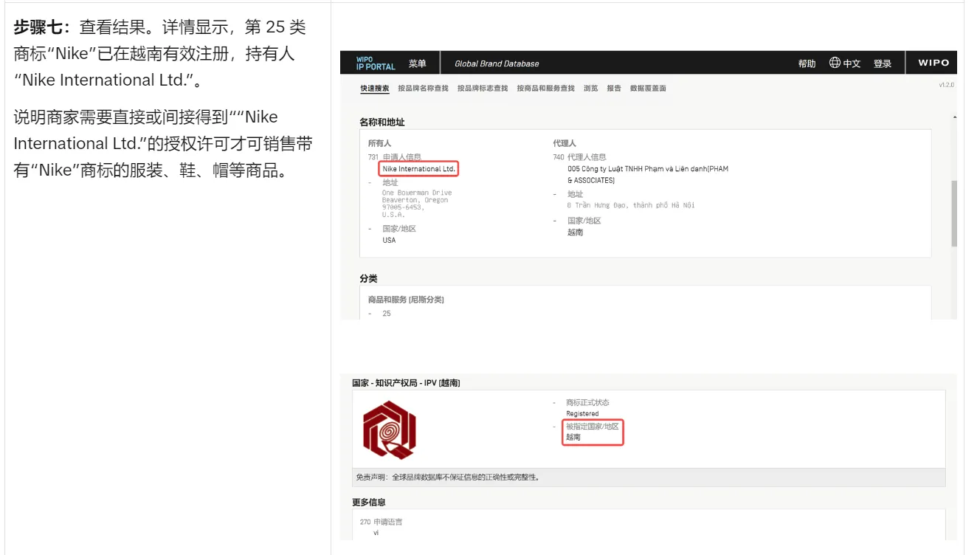This screenshot has height=555, width=980.
Task: Click the 270 申请语言 label
Action: [x=382, y=522]
